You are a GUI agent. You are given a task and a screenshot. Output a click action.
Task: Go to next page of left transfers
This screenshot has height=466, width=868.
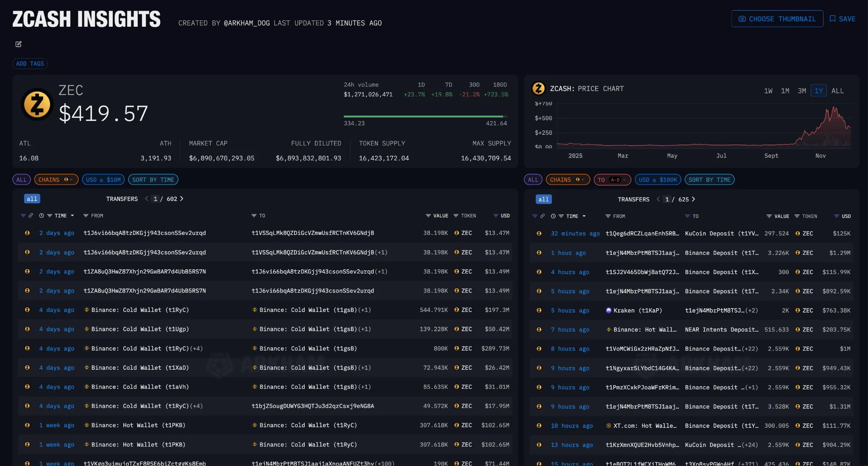point(182,199)
